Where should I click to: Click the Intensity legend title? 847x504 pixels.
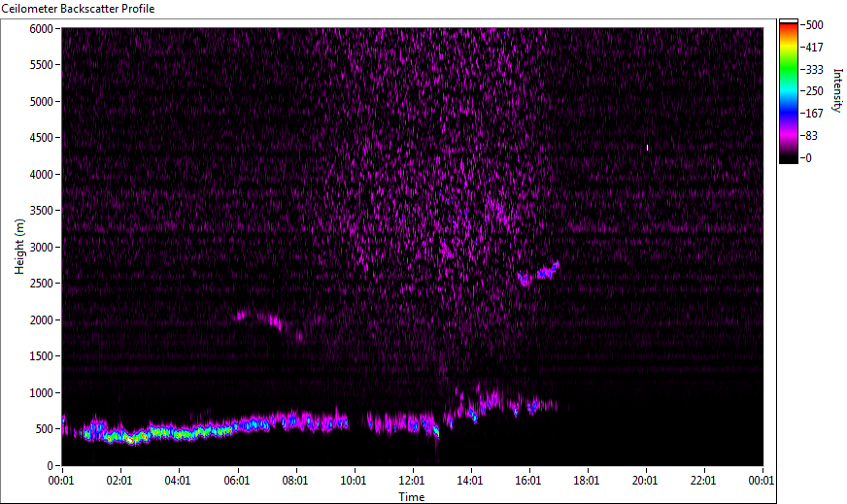[x=837, y=90]
